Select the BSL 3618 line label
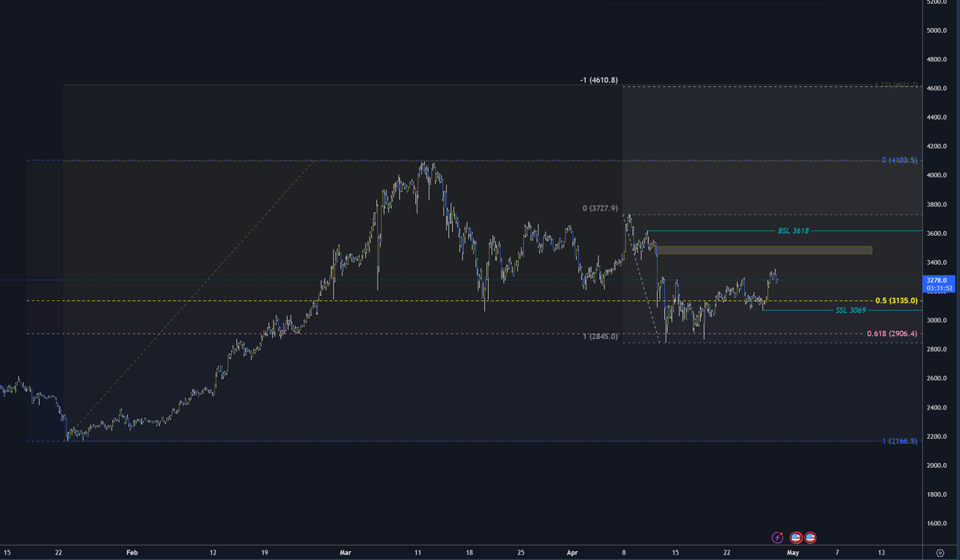 pyautogui.click(x=793, y=230)
